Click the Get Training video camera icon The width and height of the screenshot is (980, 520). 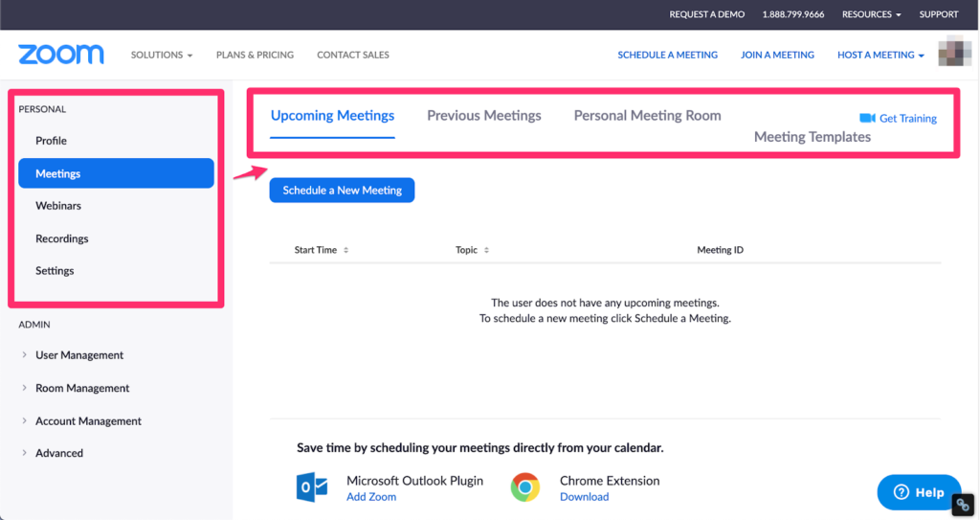coord(867,118)
